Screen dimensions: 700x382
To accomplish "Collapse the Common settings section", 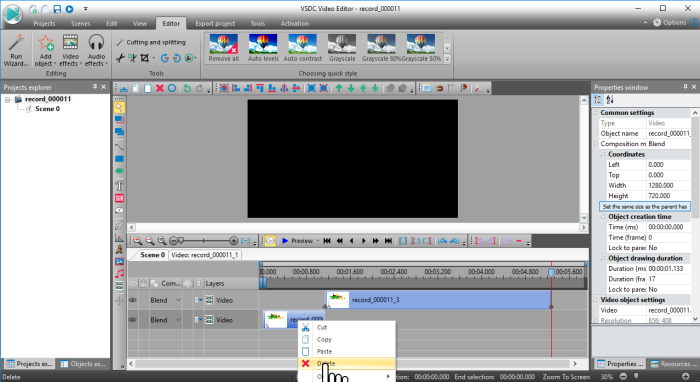I will (596, 113).
